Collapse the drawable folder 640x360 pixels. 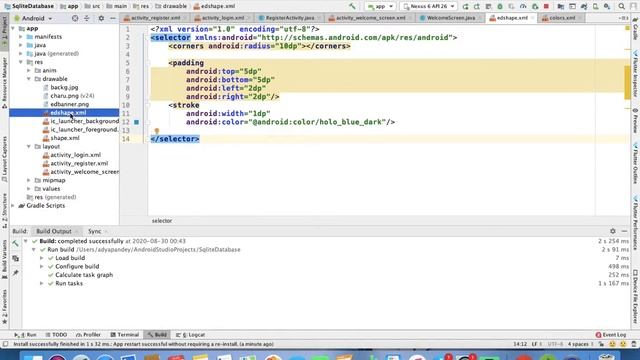tap(29, 79)
